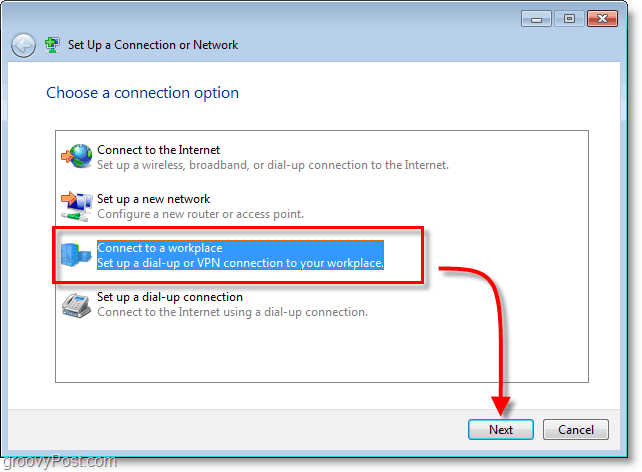This screenshot has height=472, width=642.
Task: Click the back arrow button in the header
Action: coord(23,45)
